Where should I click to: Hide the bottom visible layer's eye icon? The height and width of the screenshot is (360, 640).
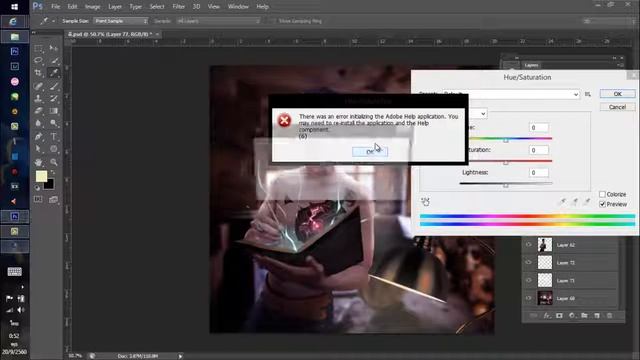529,298
